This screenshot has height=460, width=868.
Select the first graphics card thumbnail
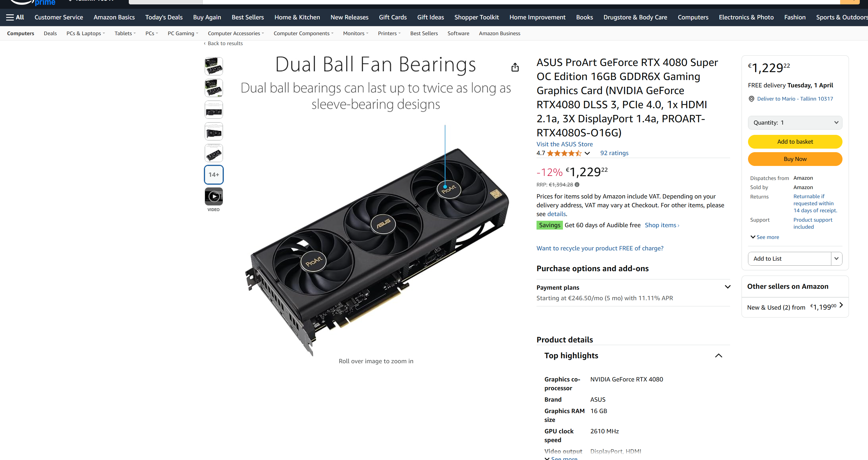pyautogui.click(x=214, y=66)
